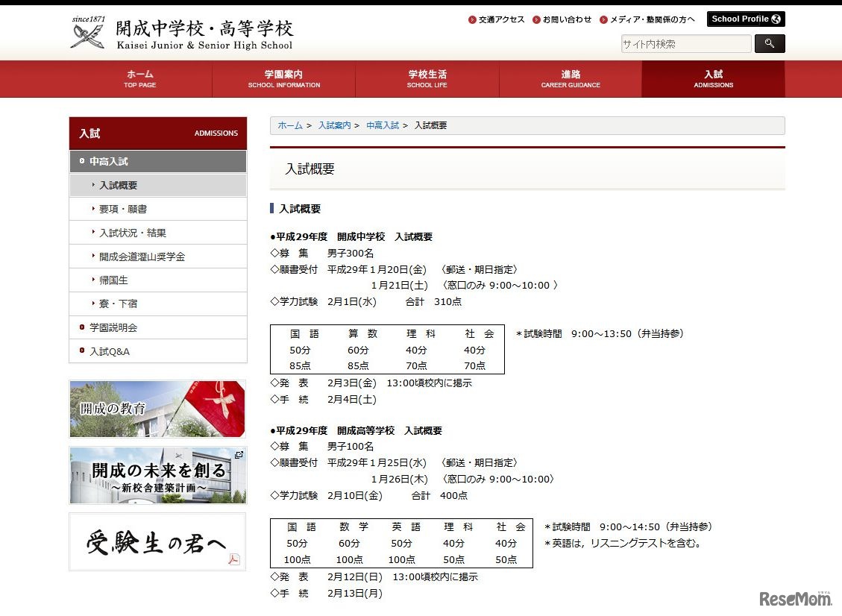
Task: Click the 合計 310点 text
Action: tap(433, 302)
